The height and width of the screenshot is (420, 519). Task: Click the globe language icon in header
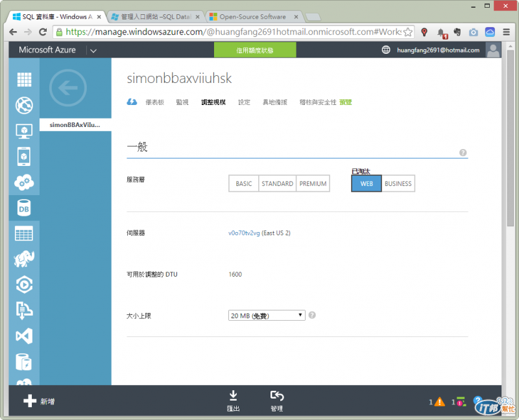(385, 50)
